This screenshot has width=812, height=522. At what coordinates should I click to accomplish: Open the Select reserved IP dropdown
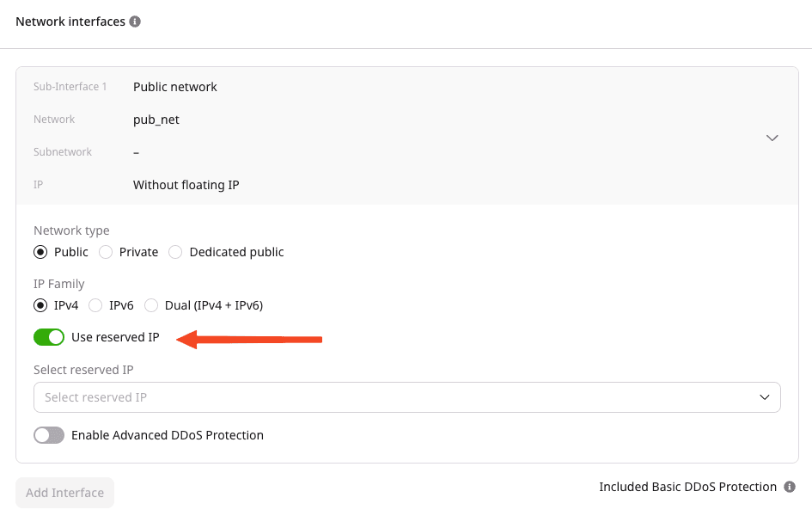click(395, 397)
